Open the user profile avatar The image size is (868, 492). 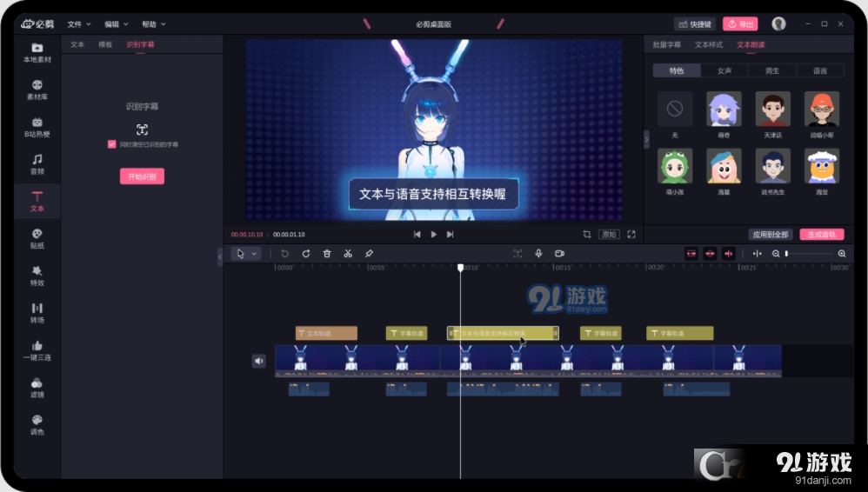(778, 23)
